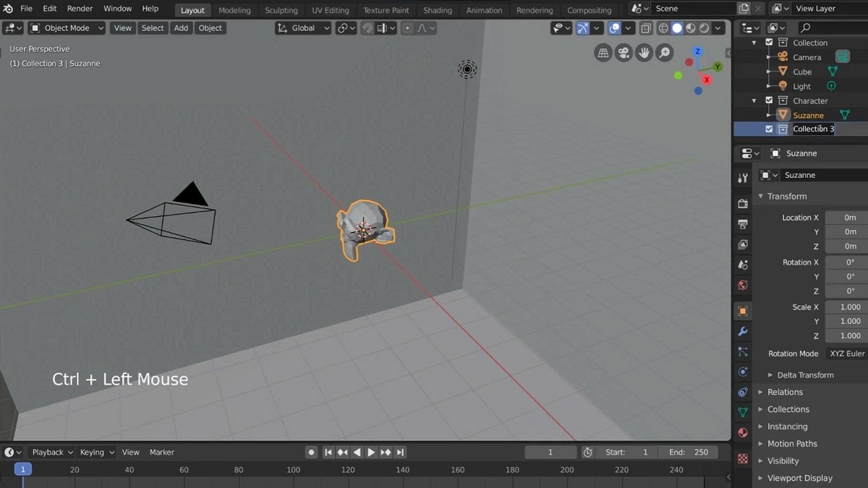
Task: Click the Location X field
Action: [846, 218]
